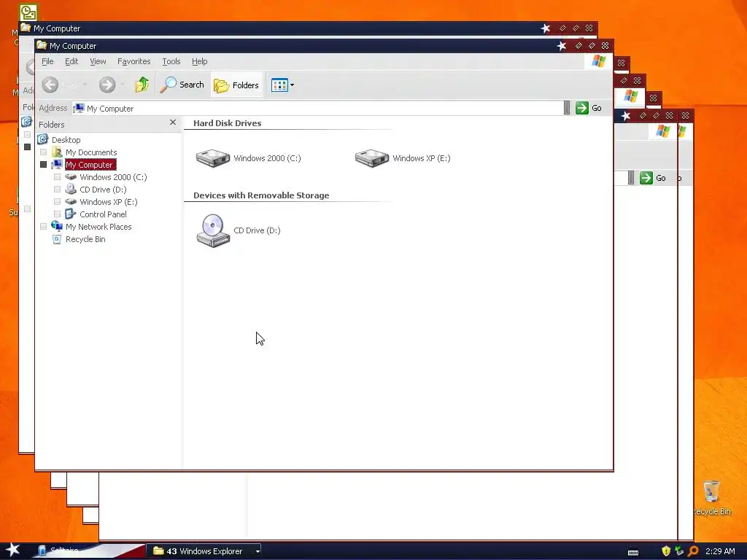Open the File menu
This screenshot has height=560, width=747.
click(47, 61)
